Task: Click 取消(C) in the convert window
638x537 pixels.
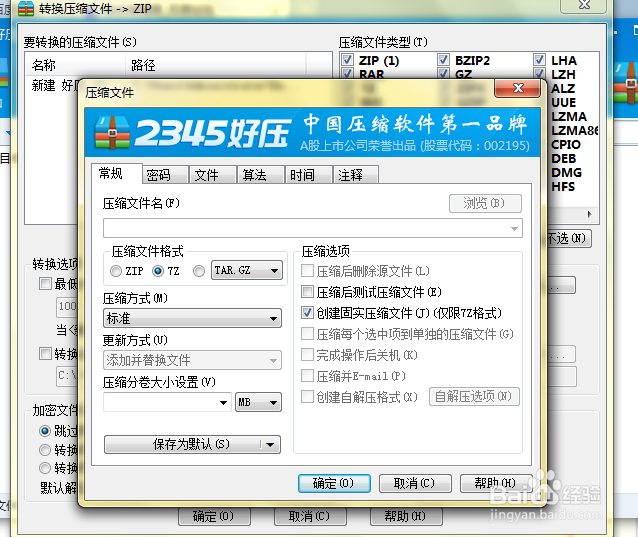Action: 310,517
